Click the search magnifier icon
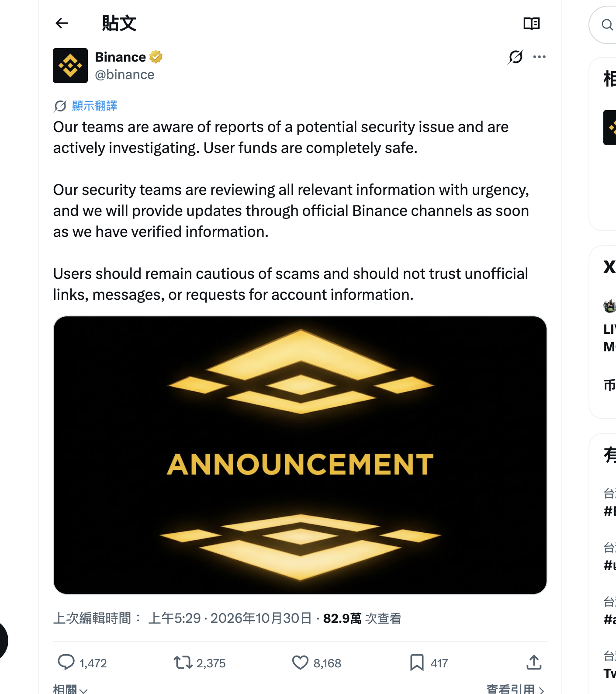 click(x=607, y=24)
